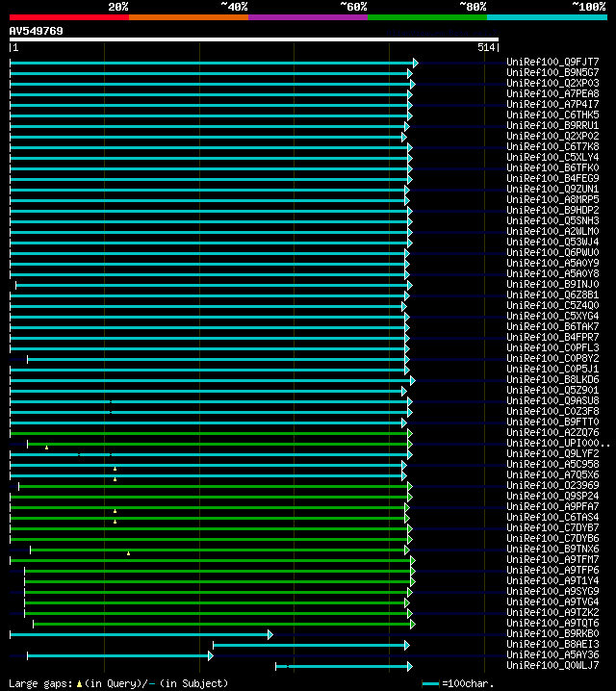Image resolution: width=616 pixels, height=691 pixels.
Task: Click the yellow gap marker under A7Q5X6 row
Action: [x=115, y=479]
